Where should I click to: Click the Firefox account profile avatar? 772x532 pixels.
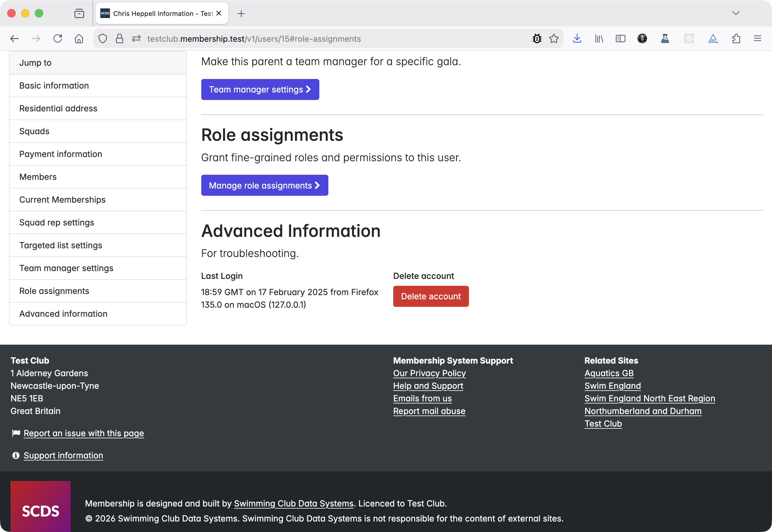pyautogui.click(x=642, y=38)
